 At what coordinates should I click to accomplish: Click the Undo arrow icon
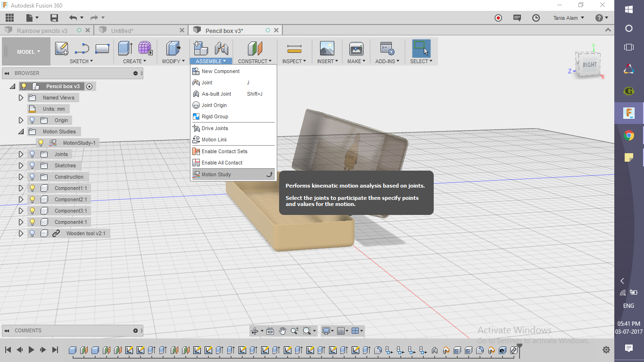73,18
